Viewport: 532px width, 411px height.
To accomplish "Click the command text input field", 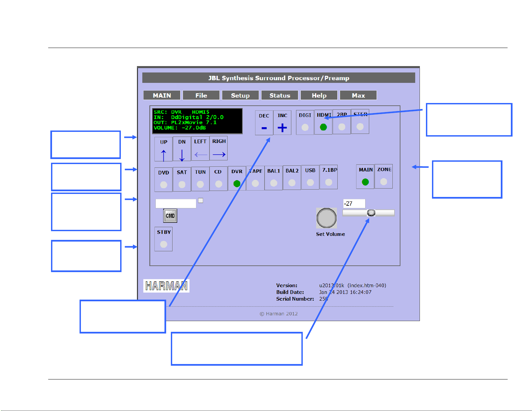I will point(176,204).
